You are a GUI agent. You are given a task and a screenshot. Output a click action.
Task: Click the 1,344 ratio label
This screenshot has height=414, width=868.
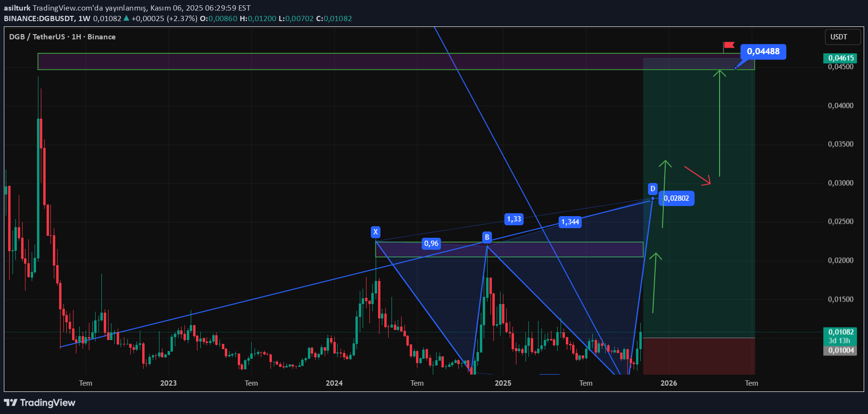click(570, 222)
